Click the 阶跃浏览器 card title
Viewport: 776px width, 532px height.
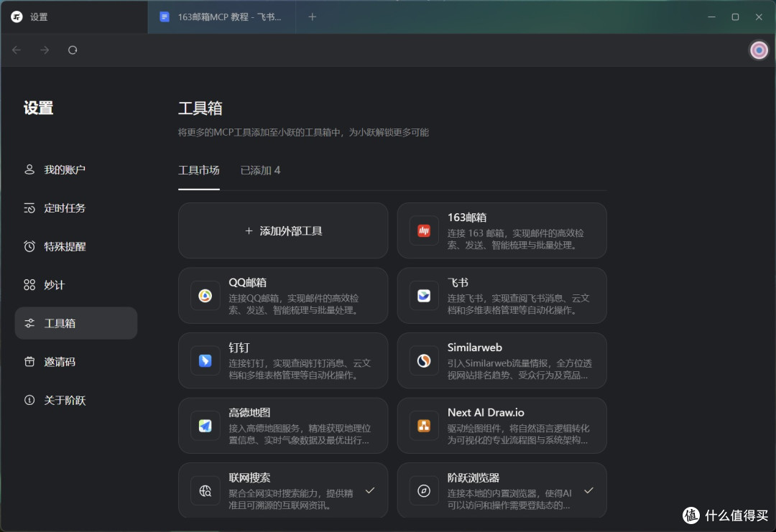(x=473, y=477)
